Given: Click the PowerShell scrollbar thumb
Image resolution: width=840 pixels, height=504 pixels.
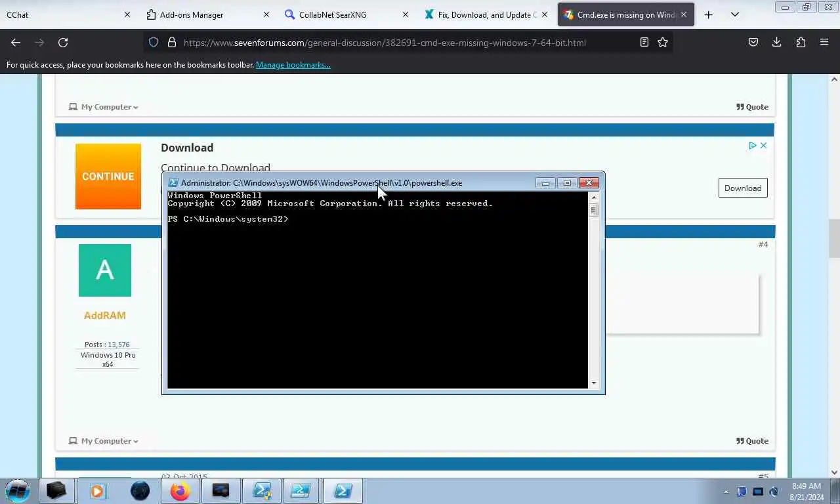Looking at the screenshot, I should point(594,211).
